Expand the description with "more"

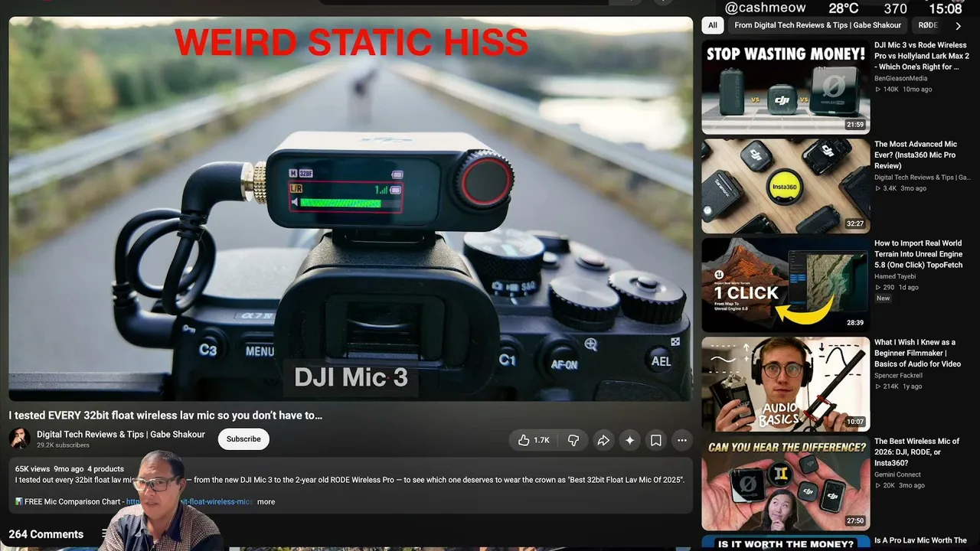266,502
